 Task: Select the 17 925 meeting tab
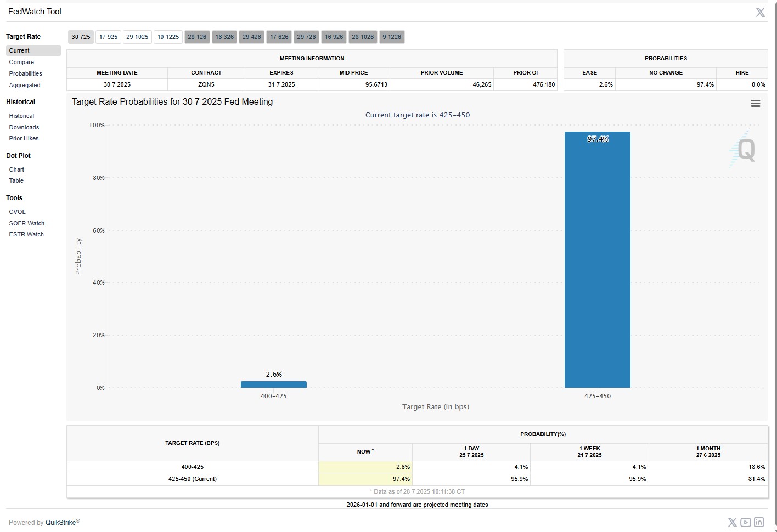tap(108, 37)
